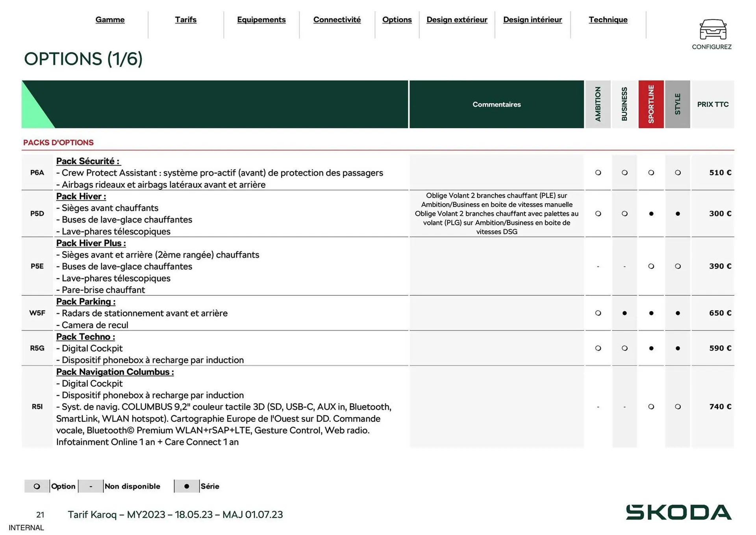Toggle the Pack Hiver Plus option under SPORTLINE
Viewport: 756px width, 535px height.
(651, 266)
